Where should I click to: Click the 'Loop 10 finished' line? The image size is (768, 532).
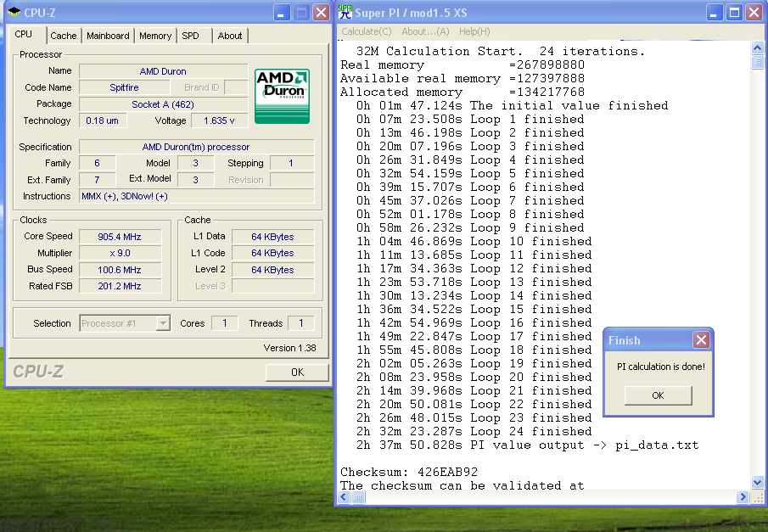474,242
